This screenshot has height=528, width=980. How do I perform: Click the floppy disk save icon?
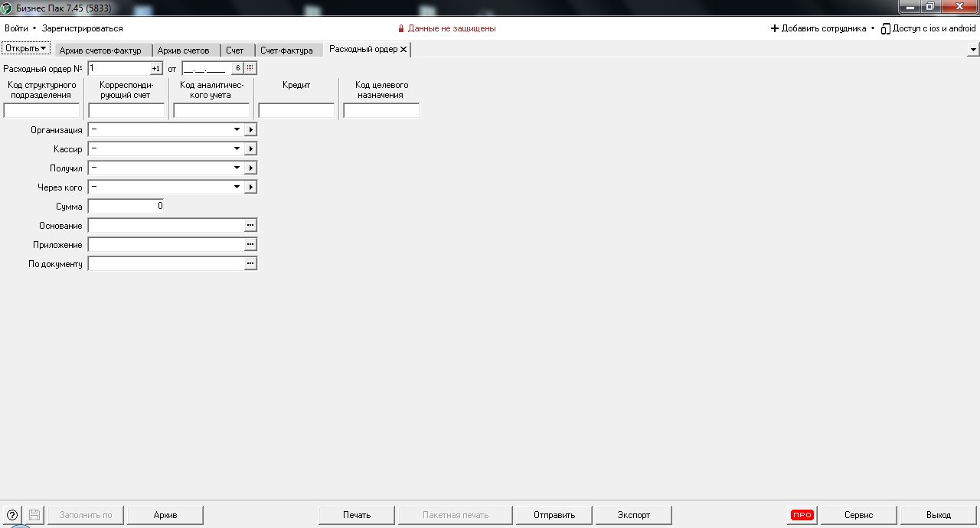click(x=34, y=515)
